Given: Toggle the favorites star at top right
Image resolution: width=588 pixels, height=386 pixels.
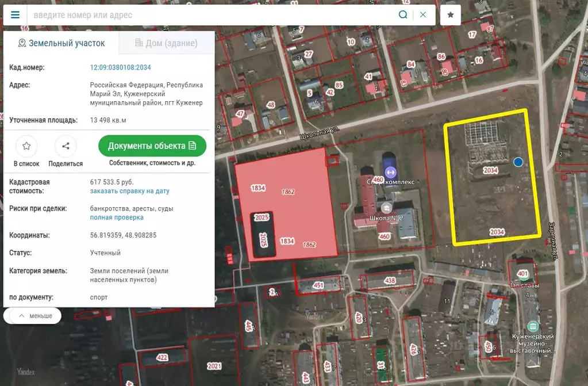Looking at the screenshot, I should 450,14.
